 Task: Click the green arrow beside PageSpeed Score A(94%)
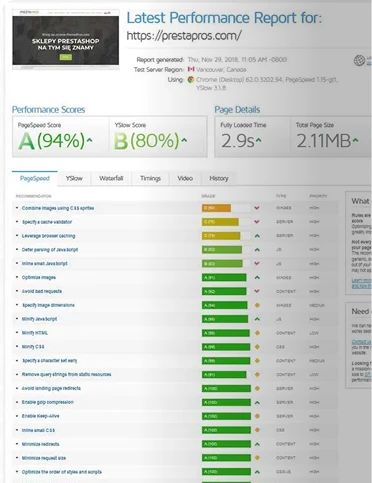(89, 140)
